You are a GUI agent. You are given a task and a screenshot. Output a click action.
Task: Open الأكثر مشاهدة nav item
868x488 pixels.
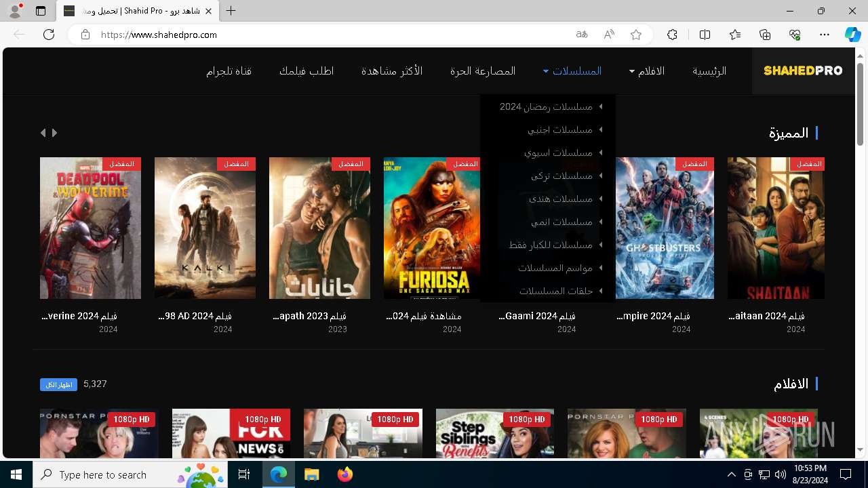tap(392, 71)
